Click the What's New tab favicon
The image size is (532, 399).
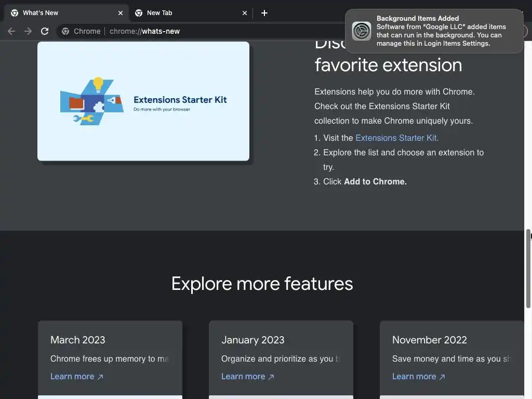point(15,13)
